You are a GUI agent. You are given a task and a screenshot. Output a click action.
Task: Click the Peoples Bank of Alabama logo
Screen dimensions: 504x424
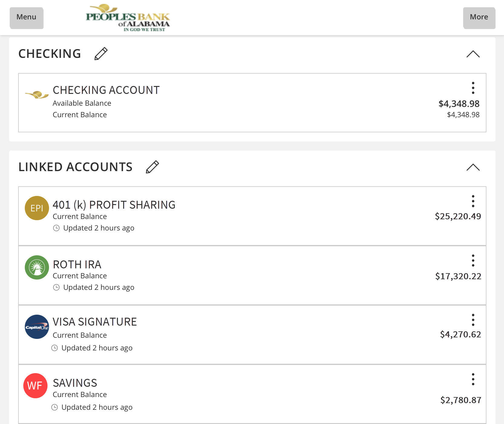pyautogui.click(x=128, y=18)
